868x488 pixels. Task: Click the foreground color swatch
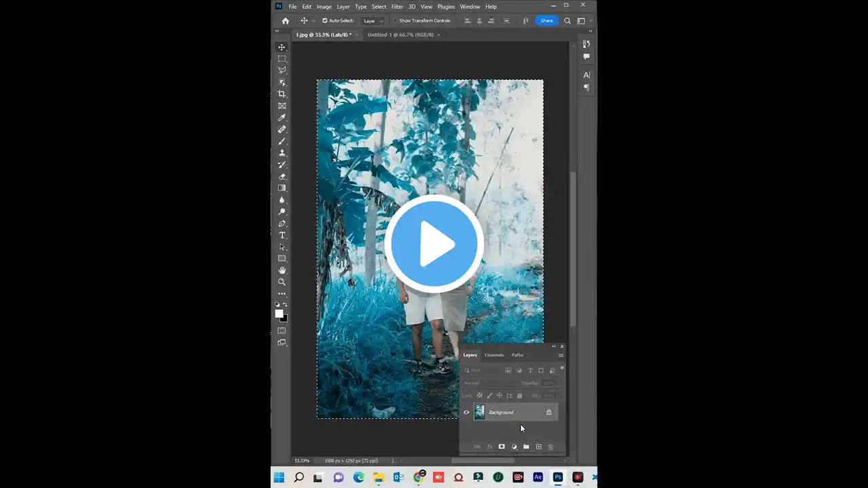[280, 313]
